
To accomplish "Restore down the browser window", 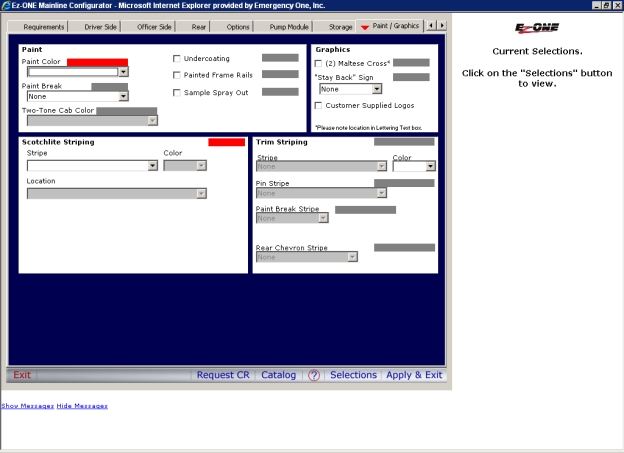I will (x=606, y=5).
